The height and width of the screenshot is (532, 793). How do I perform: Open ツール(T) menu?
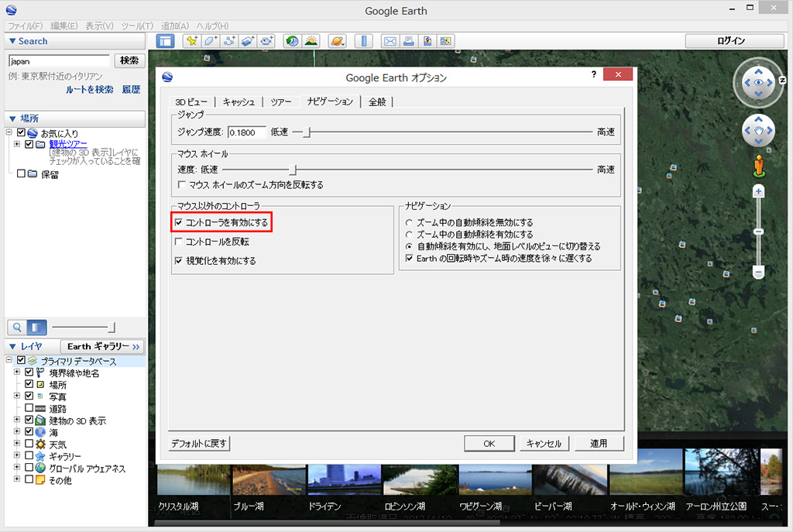136,26
